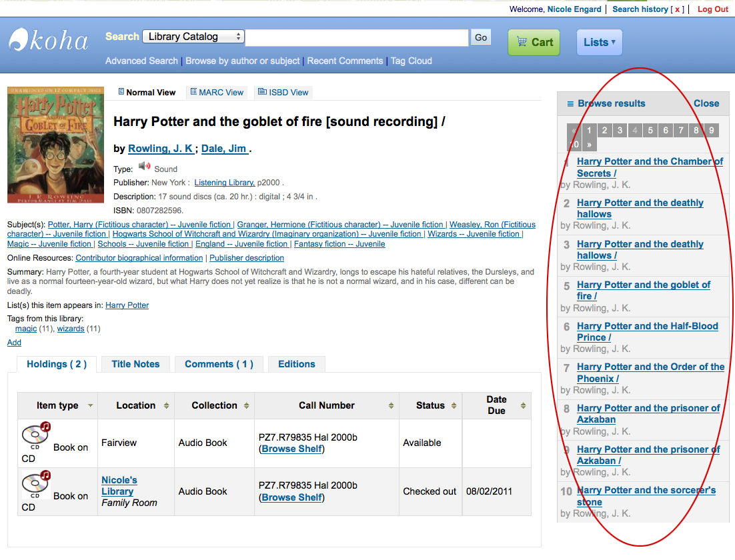The height and width of the screenshot is (560, 735).
Task: Open Listening Library publisher link
Action: pos(225,183)
